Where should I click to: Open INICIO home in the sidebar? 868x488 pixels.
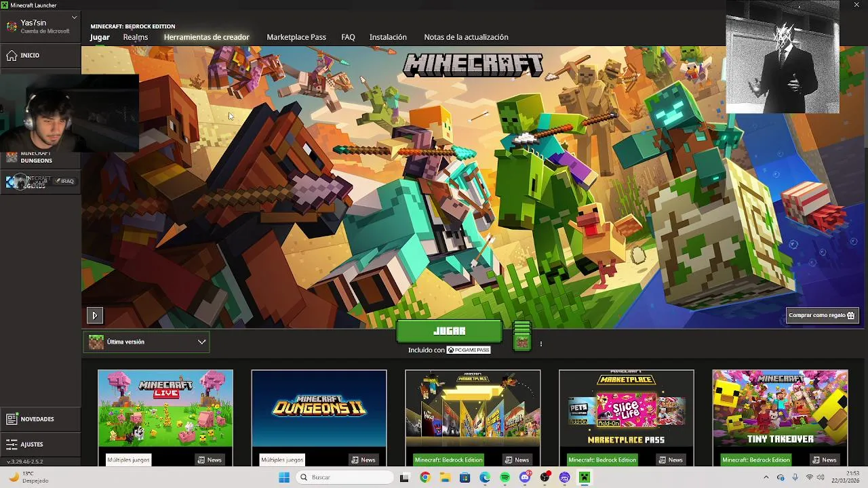coord(40,55)
